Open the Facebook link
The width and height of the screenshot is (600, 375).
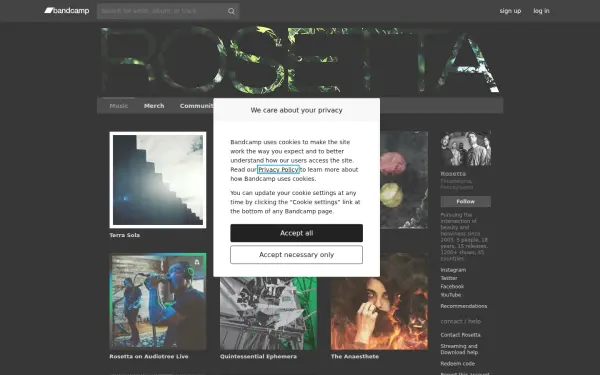click(x=452, y=286)
